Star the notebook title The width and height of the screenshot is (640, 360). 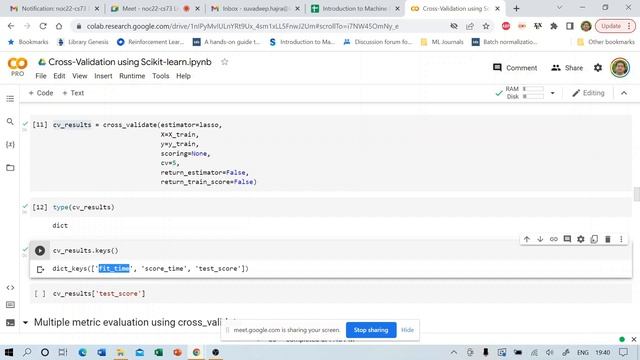click(x=224, y=62)
